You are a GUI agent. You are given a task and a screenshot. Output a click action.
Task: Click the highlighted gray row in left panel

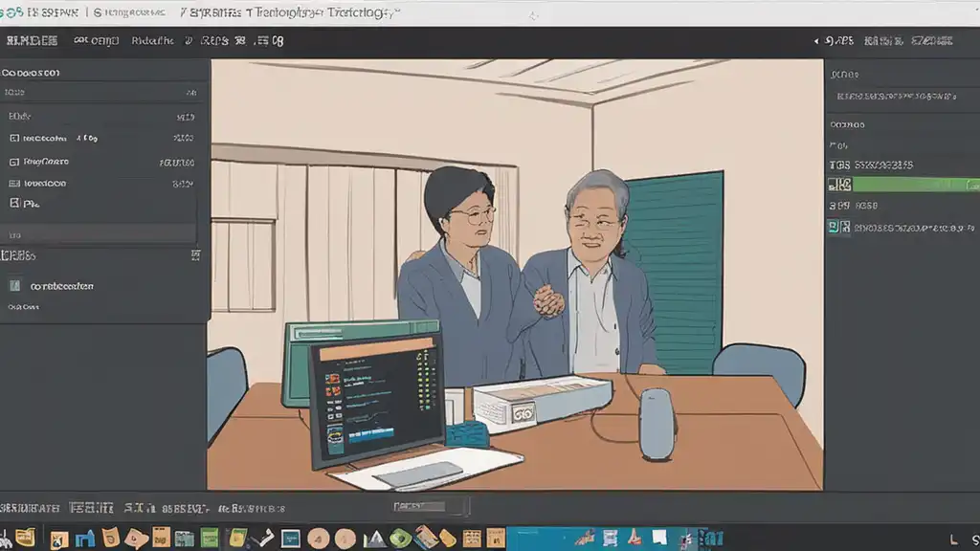click(x=99, y=233)
